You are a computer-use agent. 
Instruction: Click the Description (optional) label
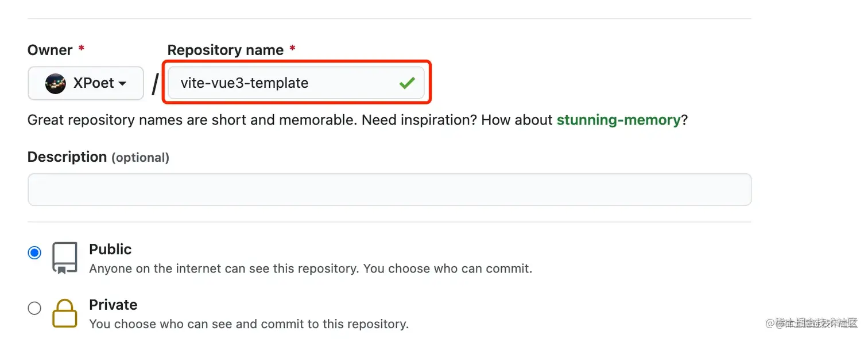[x=98, y=157]
